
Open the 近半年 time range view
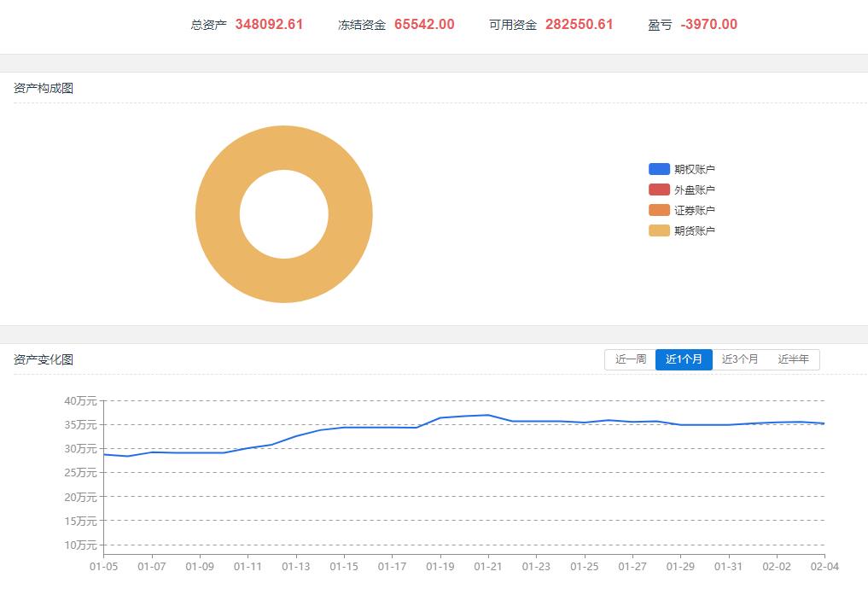tap(793, 359)
